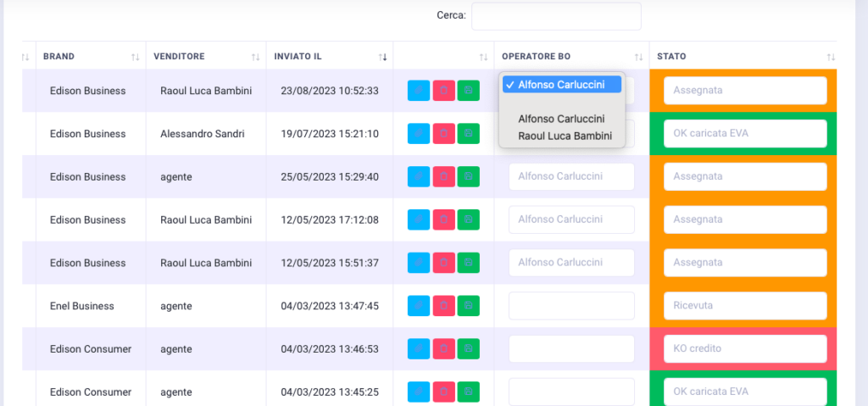This screenshot has width=868, height=406.
Task: Save the 13:46:53 Edison Consumer row
Action: [x=468, y=349]
